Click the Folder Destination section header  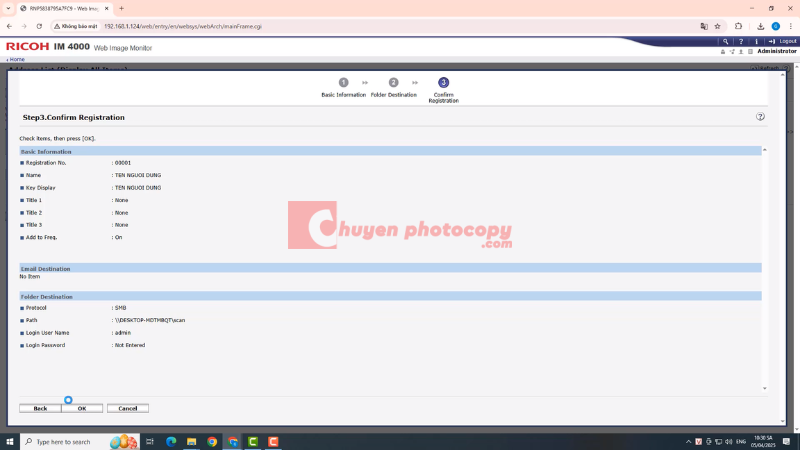pyautogui.click(x=390, y=296)
